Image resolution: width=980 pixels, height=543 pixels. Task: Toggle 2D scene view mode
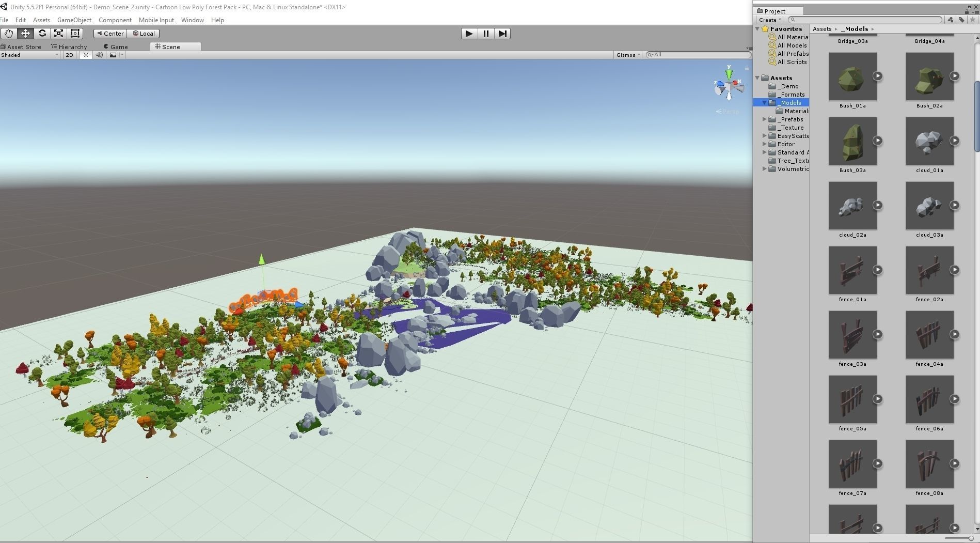point(69,55)
